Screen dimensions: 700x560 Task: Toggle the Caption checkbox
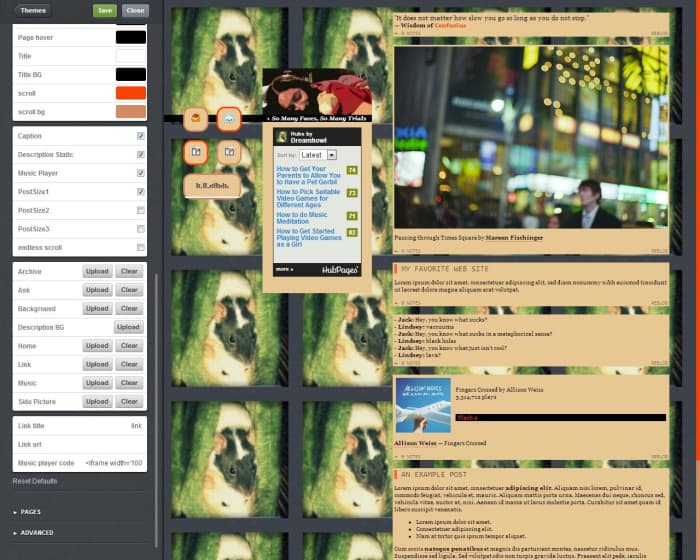[141, 136]
